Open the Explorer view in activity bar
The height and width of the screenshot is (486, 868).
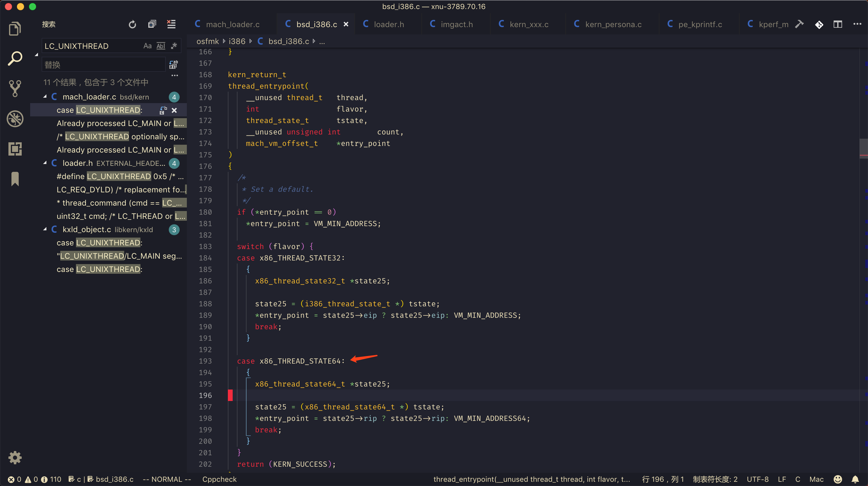point(15,29)
